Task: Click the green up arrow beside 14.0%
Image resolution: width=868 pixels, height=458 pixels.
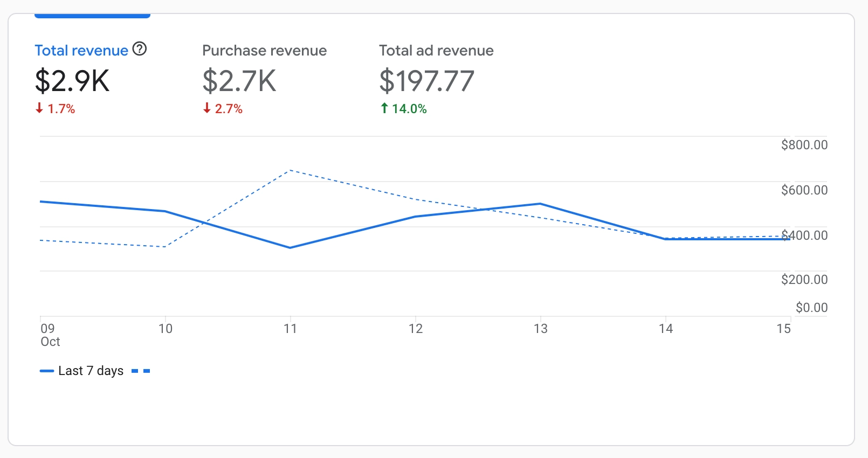Action: [384, 108]
